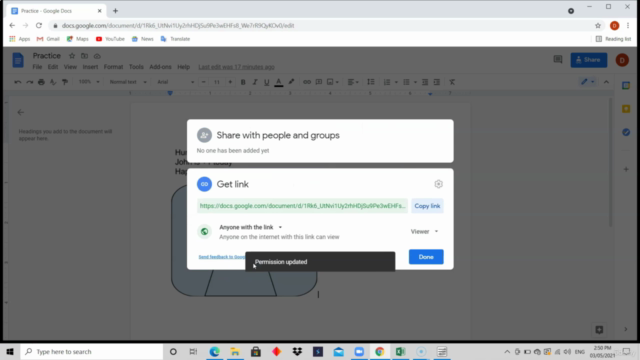Click the Get link chain icon

204,184
